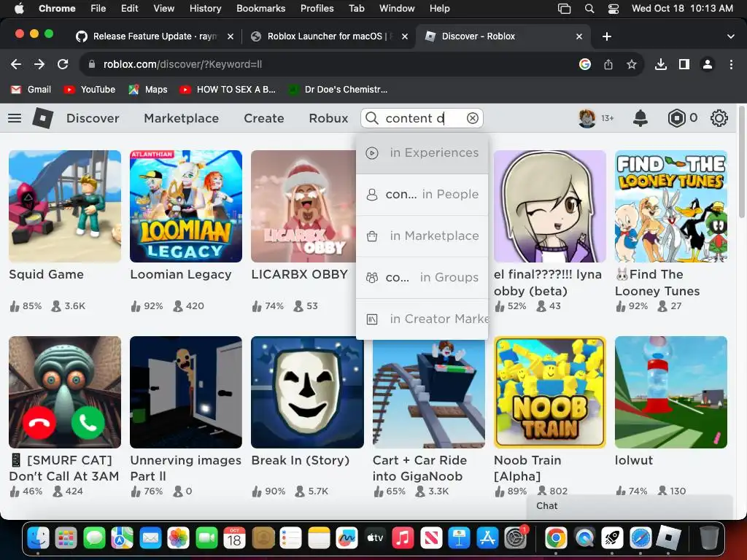Click the search magnifier icon in Roblox

pos(372,118)
